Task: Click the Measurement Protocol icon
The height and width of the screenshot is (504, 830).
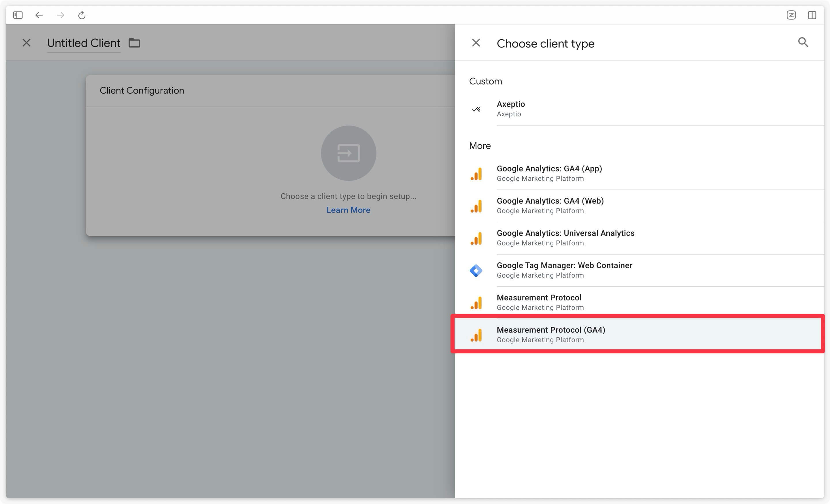Action: click(x=476, y=303)
